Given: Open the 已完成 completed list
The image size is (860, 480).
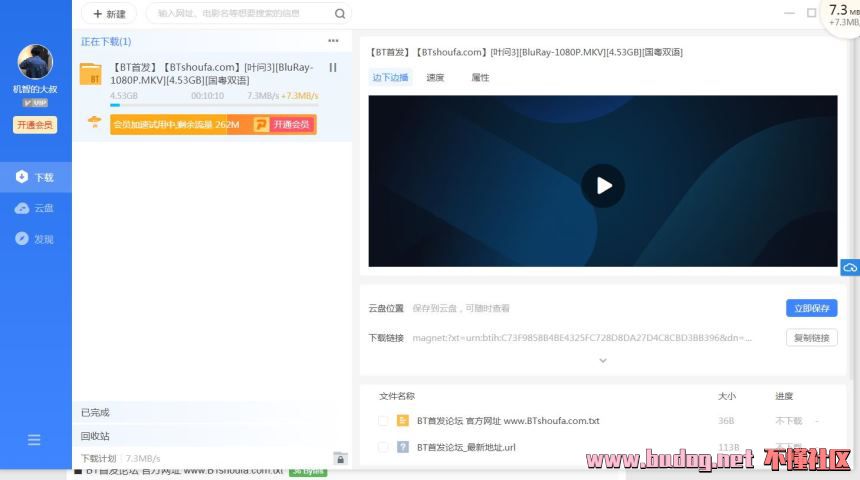Looking at the screenshot, I should pos(212,413).
